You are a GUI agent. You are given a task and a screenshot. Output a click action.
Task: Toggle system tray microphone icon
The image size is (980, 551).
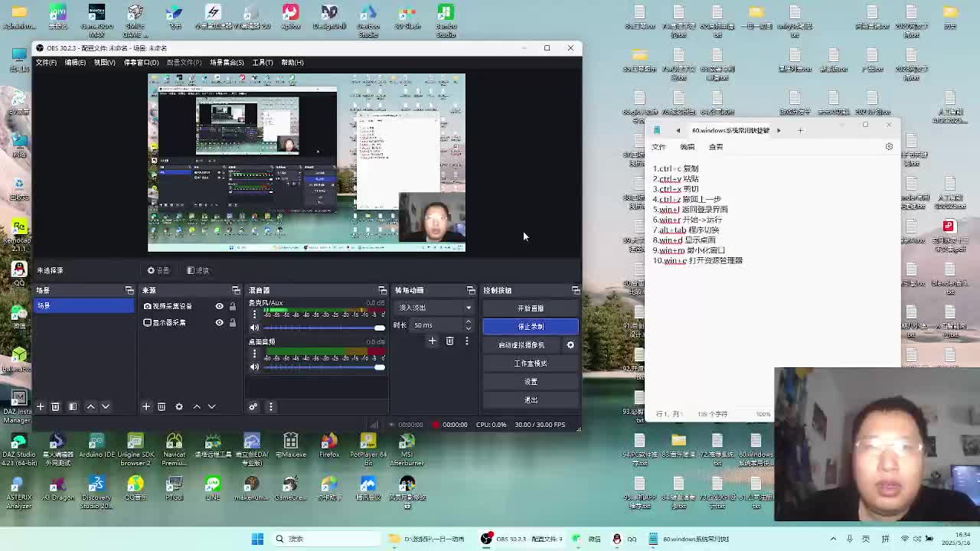coord(849,539)
